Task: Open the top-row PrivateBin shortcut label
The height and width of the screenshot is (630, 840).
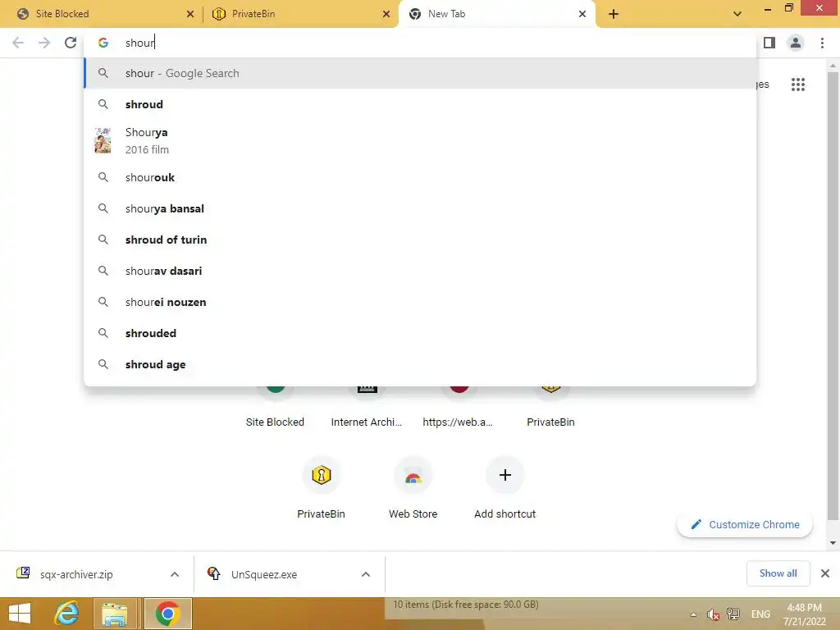Action: click(550, 422)
